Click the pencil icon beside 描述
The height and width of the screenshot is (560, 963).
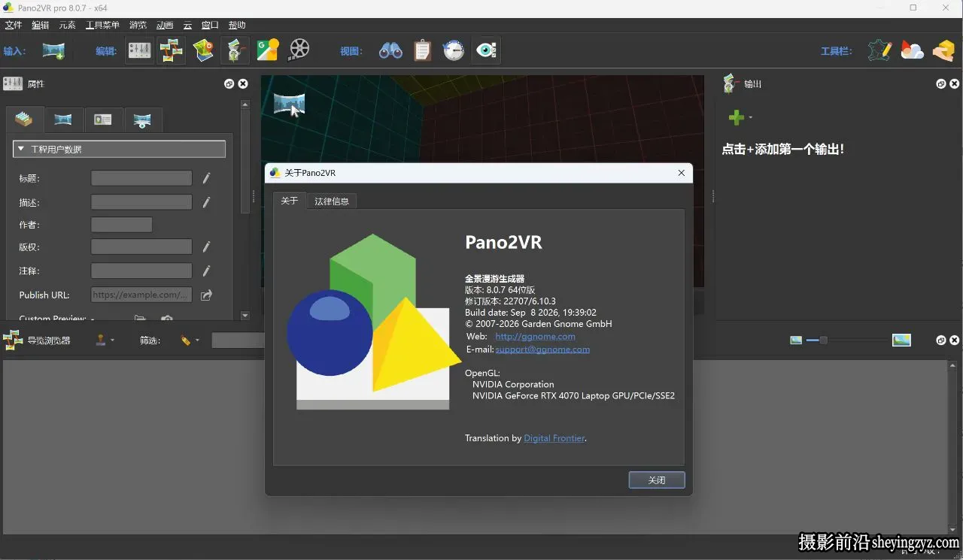[206, 202]
